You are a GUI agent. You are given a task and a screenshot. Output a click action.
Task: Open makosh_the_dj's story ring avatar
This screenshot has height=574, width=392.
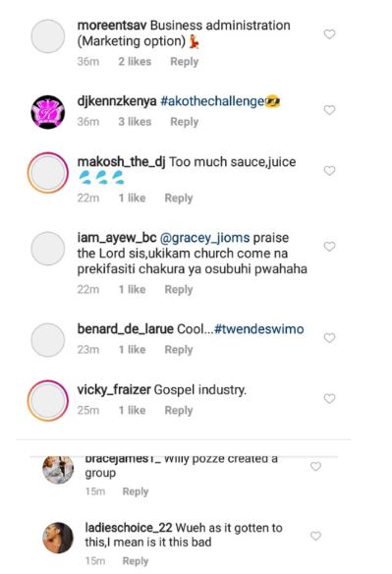48,173
